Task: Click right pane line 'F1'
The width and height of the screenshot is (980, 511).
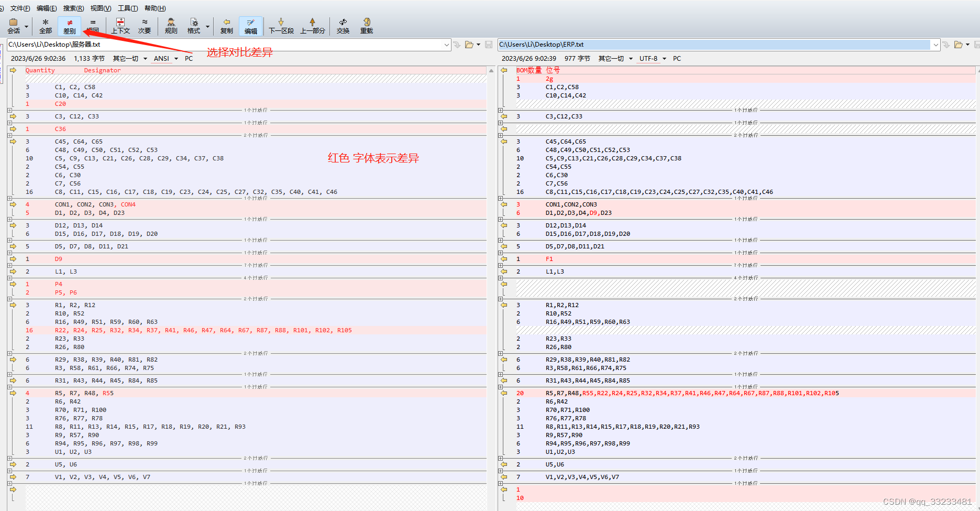Action: [745, 259]
